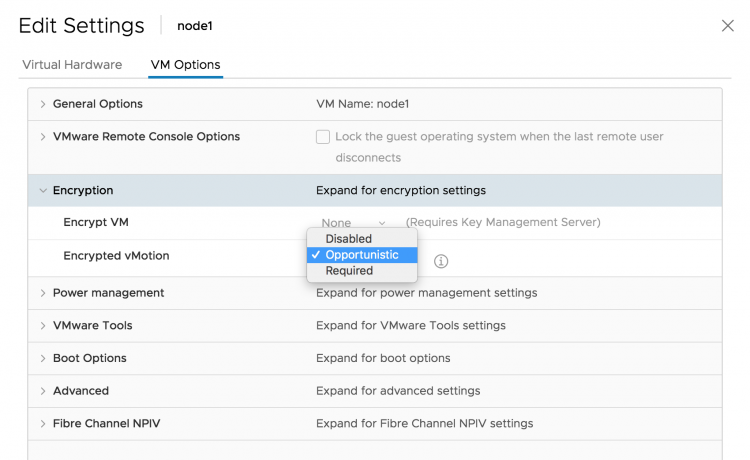This screenshot has width=750, height=460.
Task: Expand the Fibre Channel NPIV section
Action: (43, 424)
